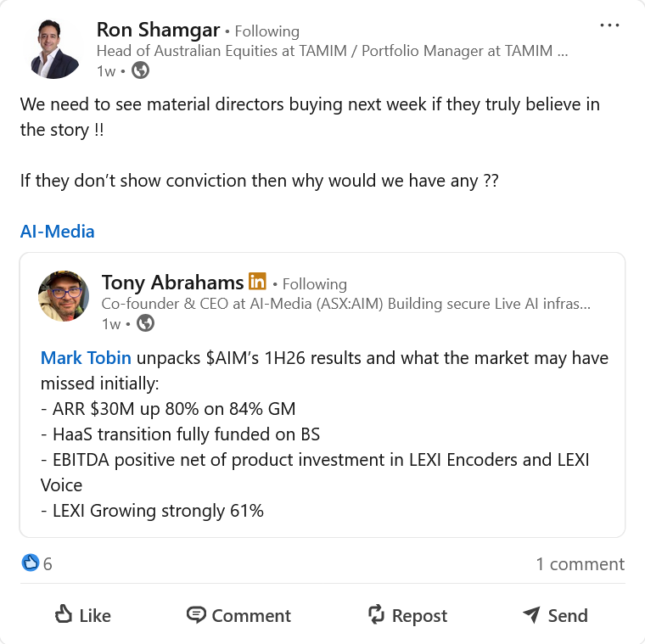Repost this post
The height and width of the screenshot is (644, 645).
pyautogui.click(x=407, y=615)
